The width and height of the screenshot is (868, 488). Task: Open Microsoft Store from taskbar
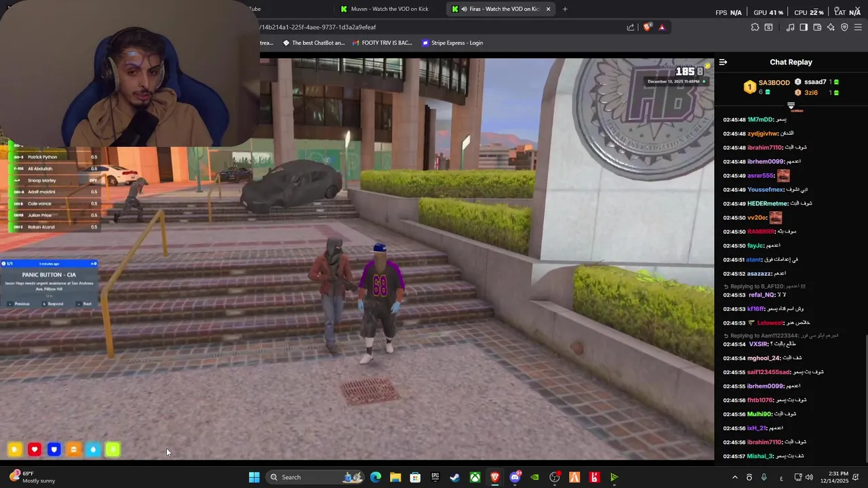[415, 477]
